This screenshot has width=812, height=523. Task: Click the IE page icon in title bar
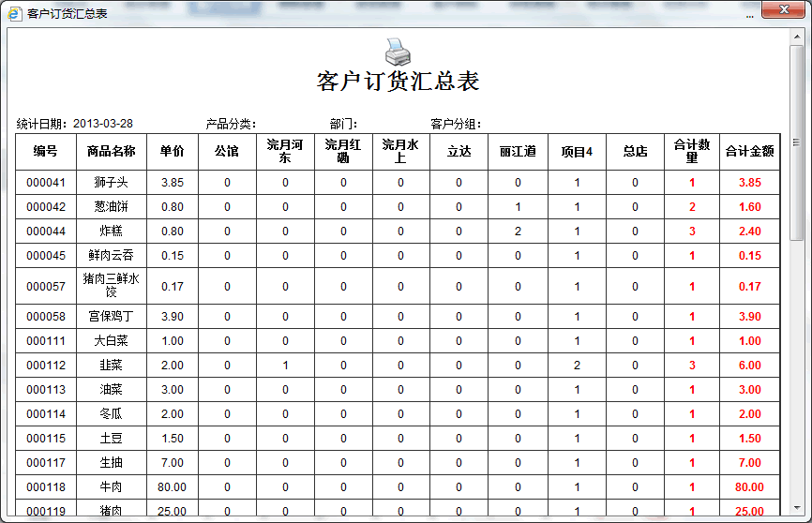[x=15, y=13]
